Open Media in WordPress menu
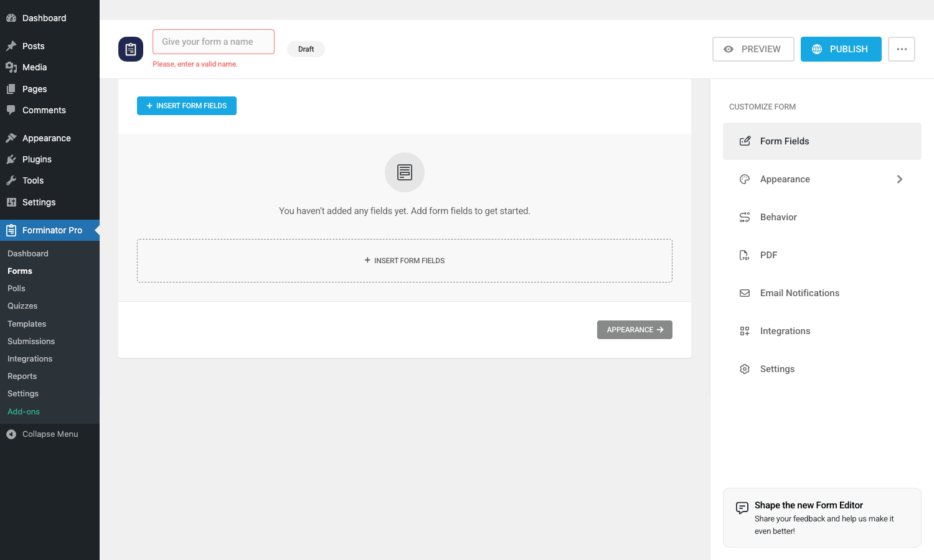The width and height of the screenshot is (934, 560). tap(50, 67)
